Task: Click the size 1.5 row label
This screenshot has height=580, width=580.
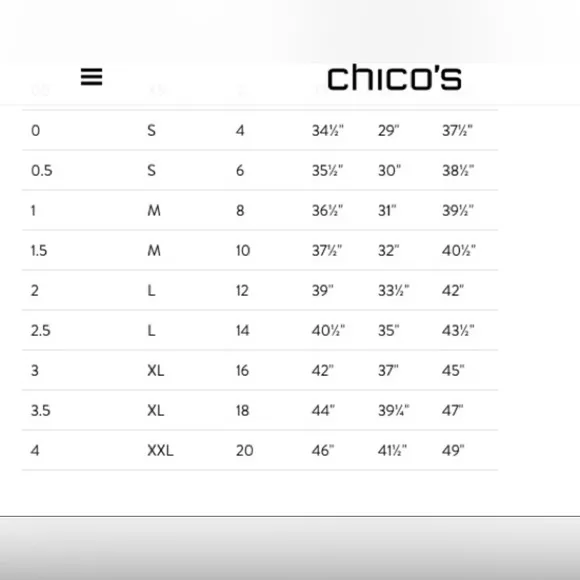Action: [x=39, y=250]
